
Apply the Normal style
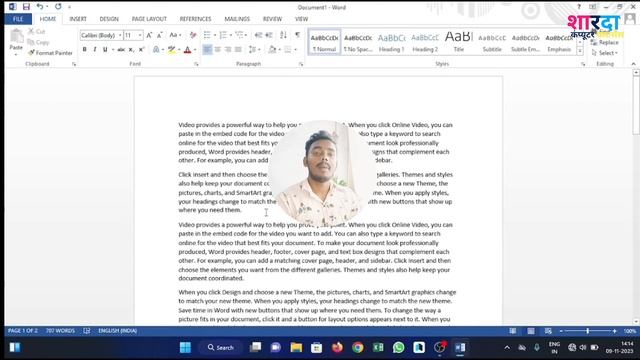[x=324, y=42]
